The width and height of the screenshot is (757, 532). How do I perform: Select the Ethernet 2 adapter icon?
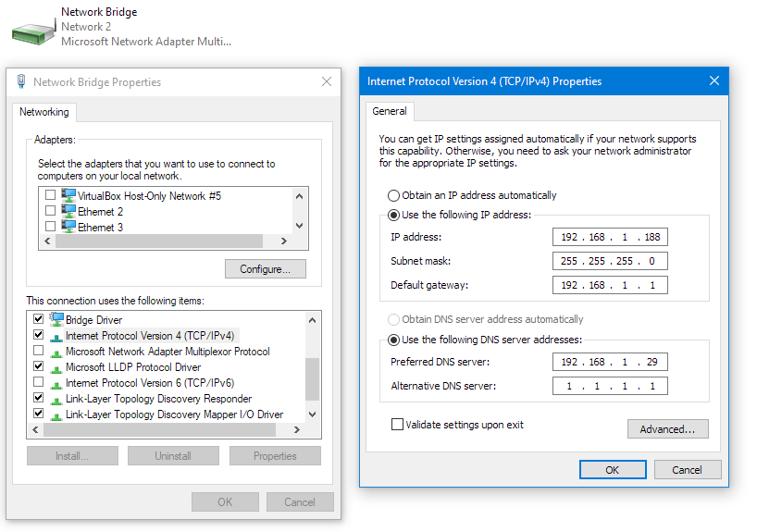point(68,212)
